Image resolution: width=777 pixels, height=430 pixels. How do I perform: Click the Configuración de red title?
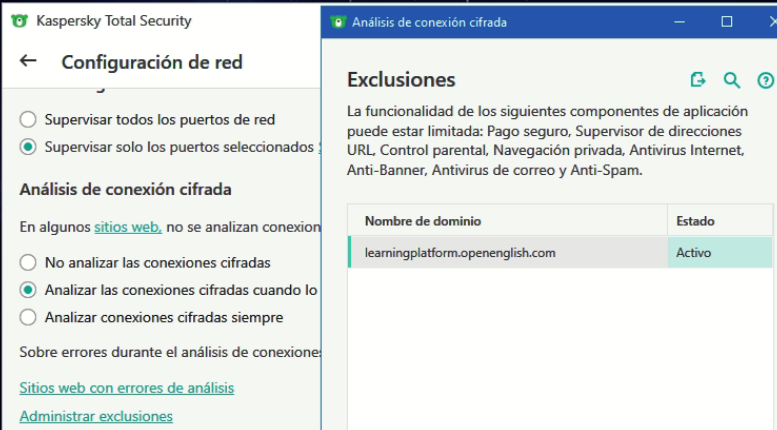tap(152, 62)
